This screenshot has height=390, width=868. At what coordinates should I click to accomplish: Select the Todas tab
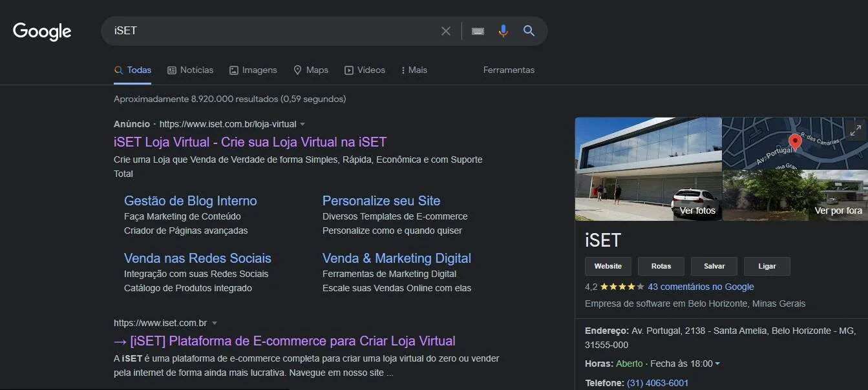(132, 70)
